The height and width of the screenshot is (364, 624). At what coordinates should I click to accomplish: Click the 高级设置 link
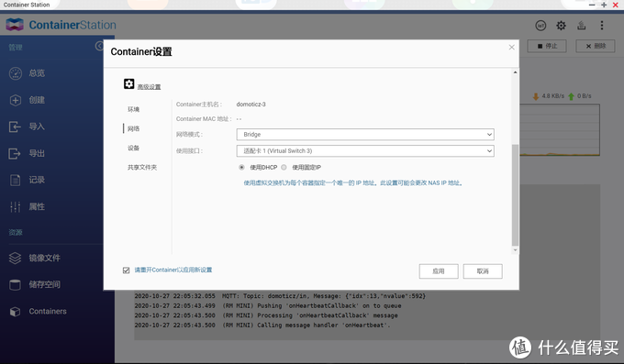pyautogui.click(x=149, y=87)
